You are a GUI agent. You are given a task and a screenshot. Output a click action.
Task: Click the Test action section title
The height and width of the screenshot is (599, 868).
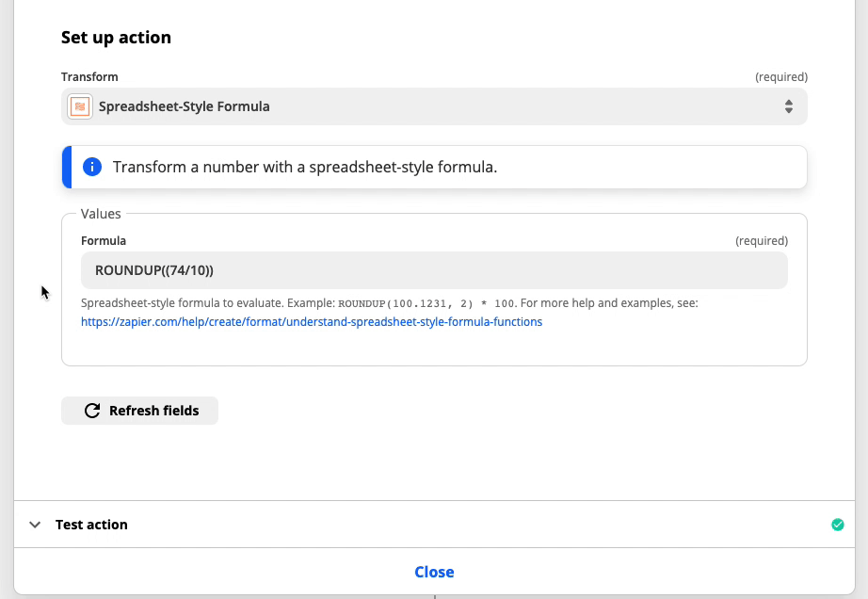coord(91,525)
